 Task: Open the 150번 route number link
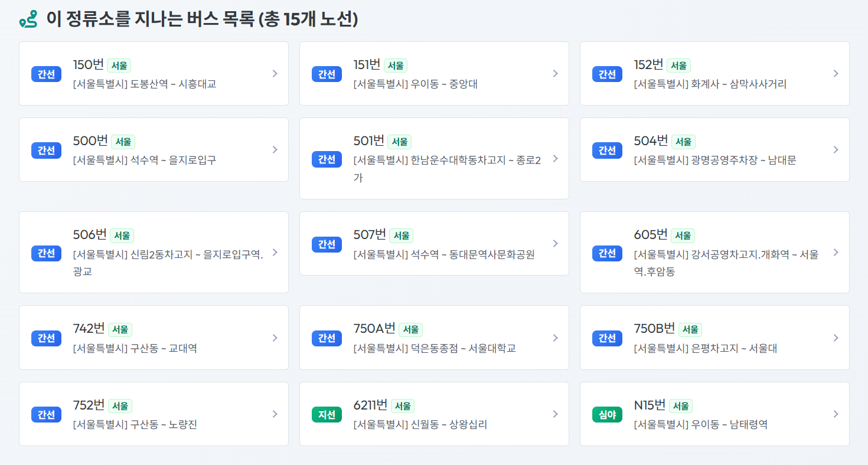coord(89,64)
